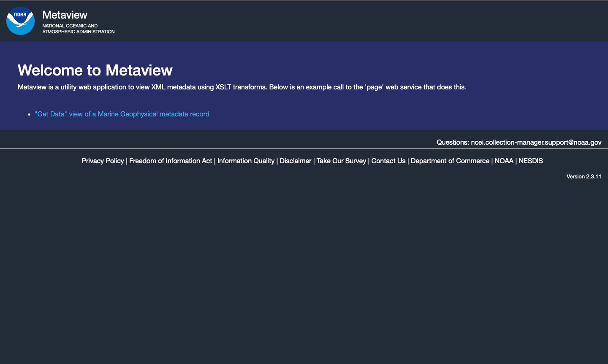
Task: Open the Privacy Policy footer link
Action: click(103, 161)
